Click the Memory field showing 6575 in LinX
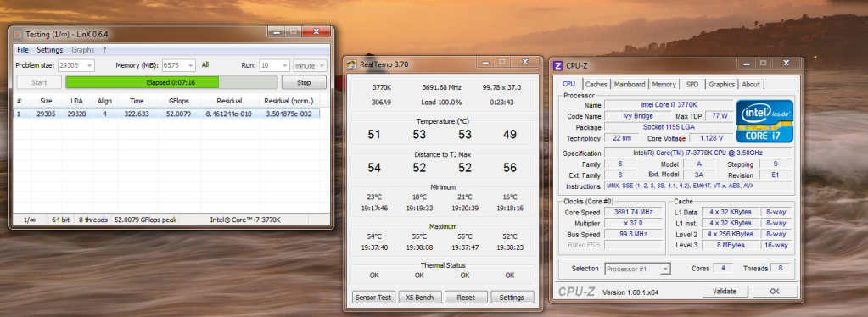The height and width of the screenshot is (317, 868). pos(178,66)
